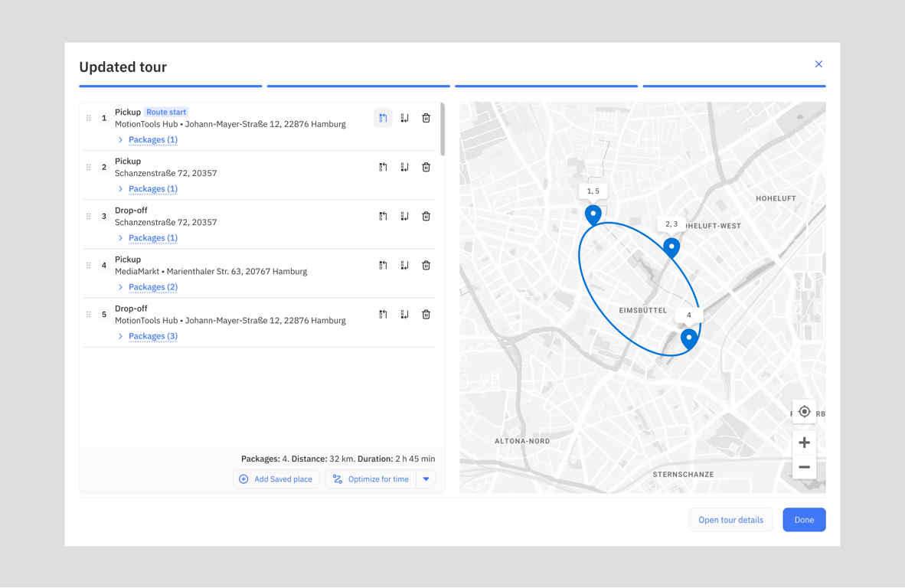Click the stop list vertical scrollbar
This screenshot has height=588, width=905.
tap(443, 129)
